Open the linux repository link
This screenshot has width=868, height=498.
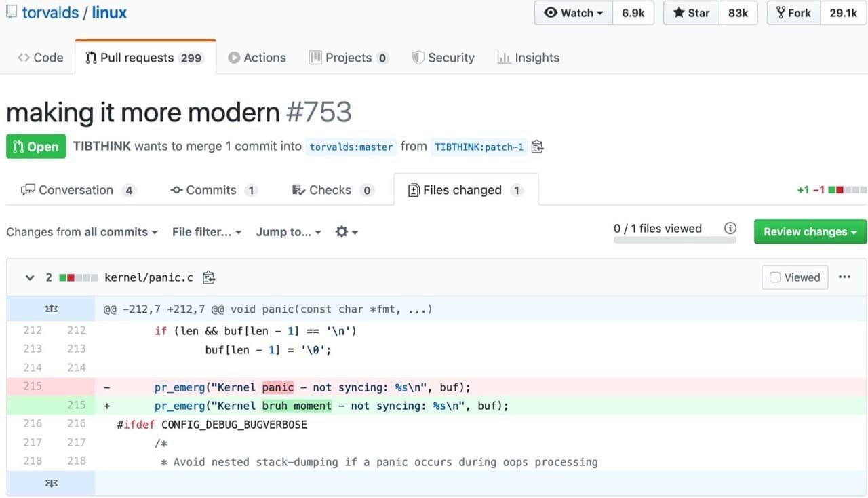[x=109, y=12]
